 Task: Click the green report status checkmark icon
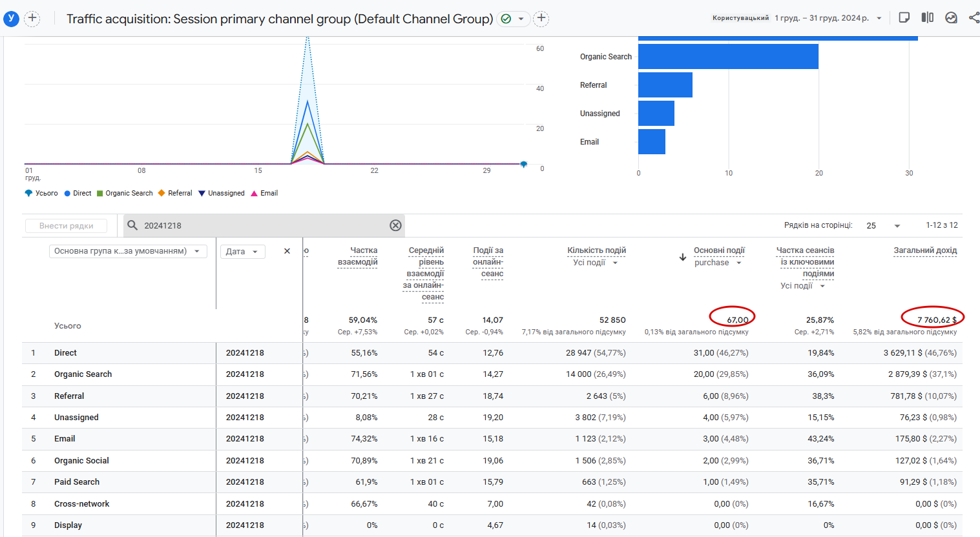[x=506, y=19]
